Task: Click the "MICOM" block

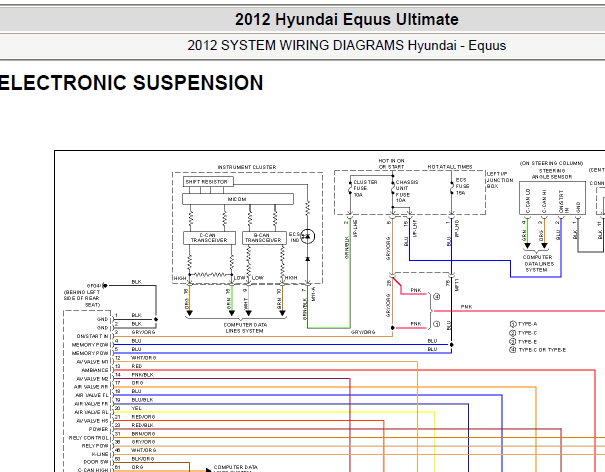Action: [x=238, y=199]
